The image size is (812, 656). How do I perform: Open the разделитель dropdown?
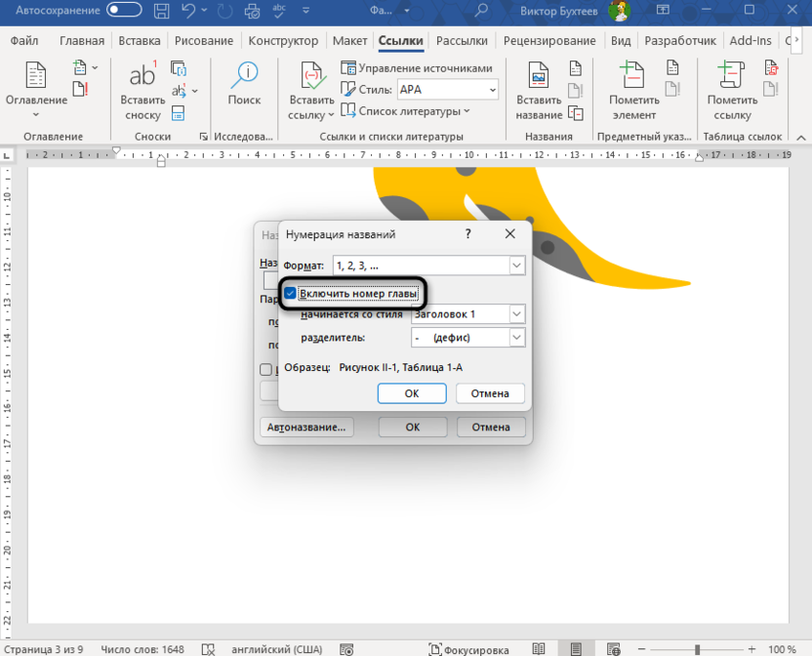pos(516,338)
